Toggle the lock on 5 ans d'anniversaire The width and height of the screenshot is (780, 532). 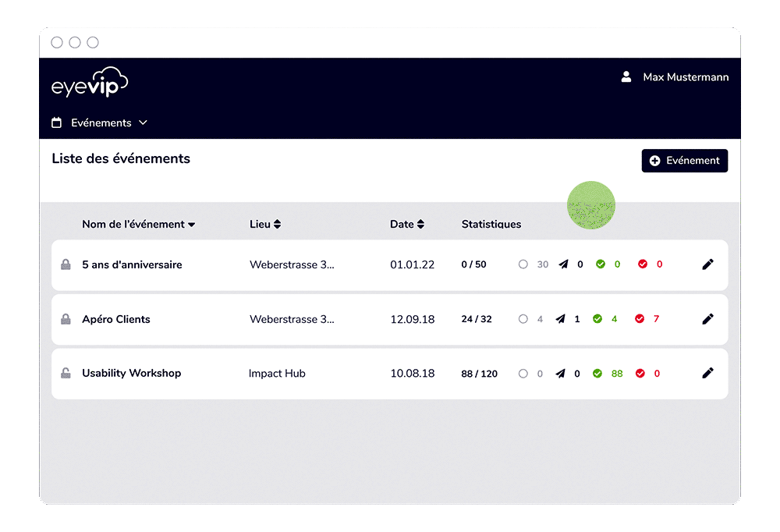coord(66,265)
